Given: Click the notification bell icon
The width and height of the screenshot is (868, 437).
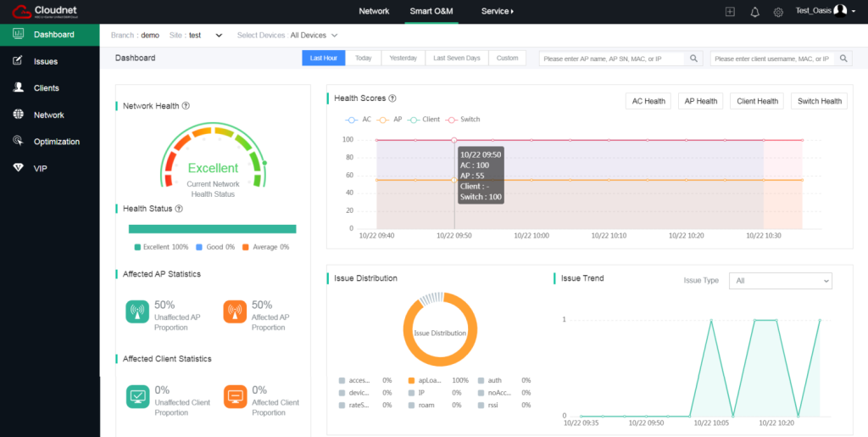Looking at the screenshot, I should [754, 12].
